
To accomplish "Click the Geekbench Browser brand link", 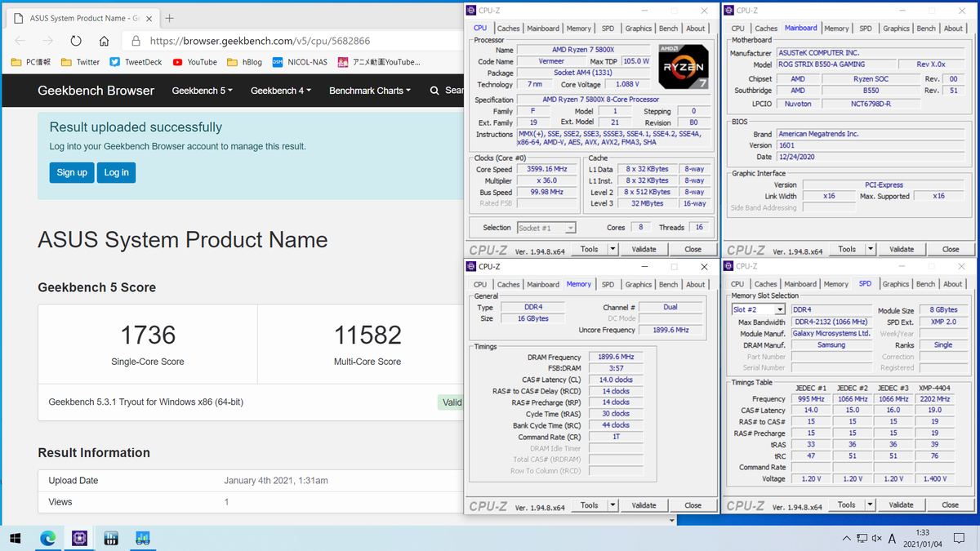I will click(x=96, y=91).
